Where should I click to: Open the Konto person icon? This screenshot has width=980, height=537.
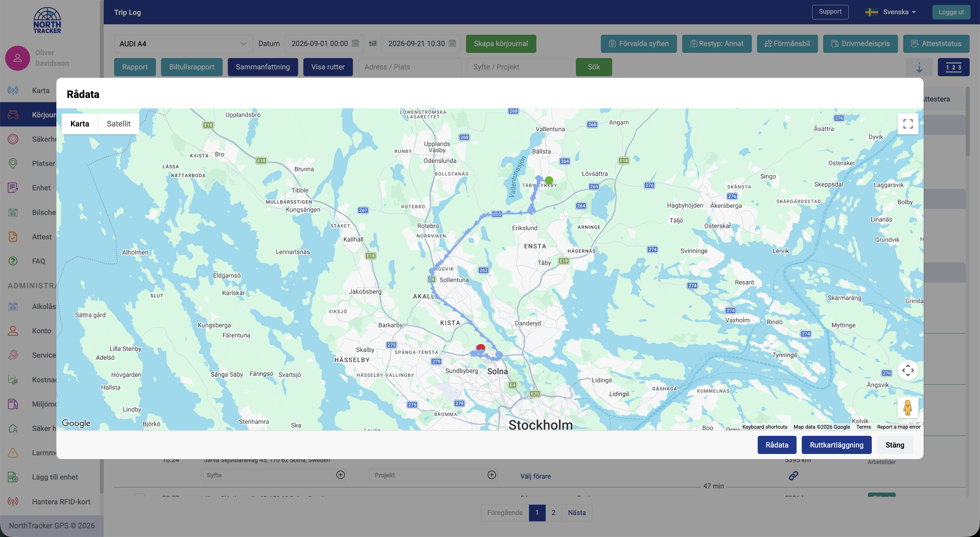(x=13, y=331)
